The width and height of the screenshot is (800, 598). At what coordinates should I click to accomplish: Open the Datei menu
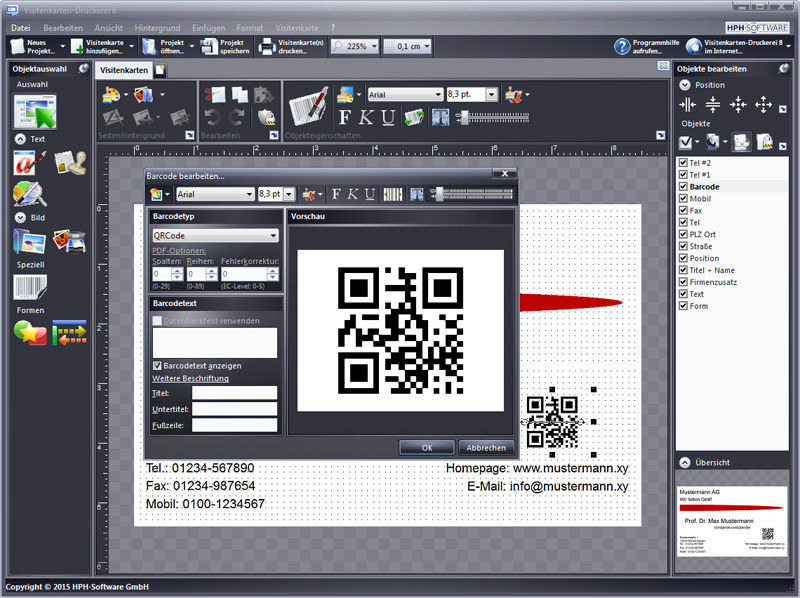tap(21, 28)
